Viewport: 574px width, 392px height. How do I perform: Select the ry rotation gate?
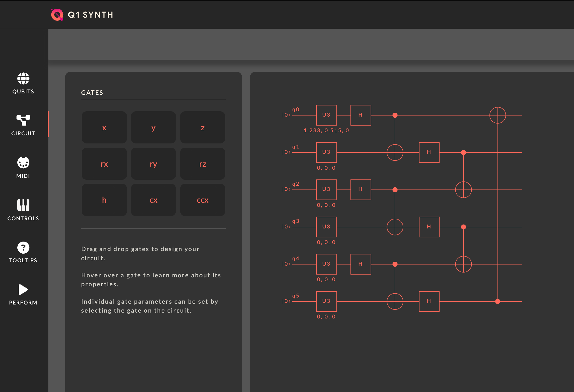(153, 164)
